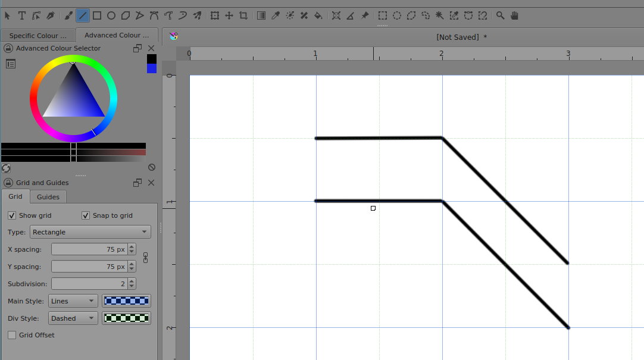Select the Calligraphy tool
Image resolution: width=644 pixels, height=360 pixels.
[x=51, y=15]
